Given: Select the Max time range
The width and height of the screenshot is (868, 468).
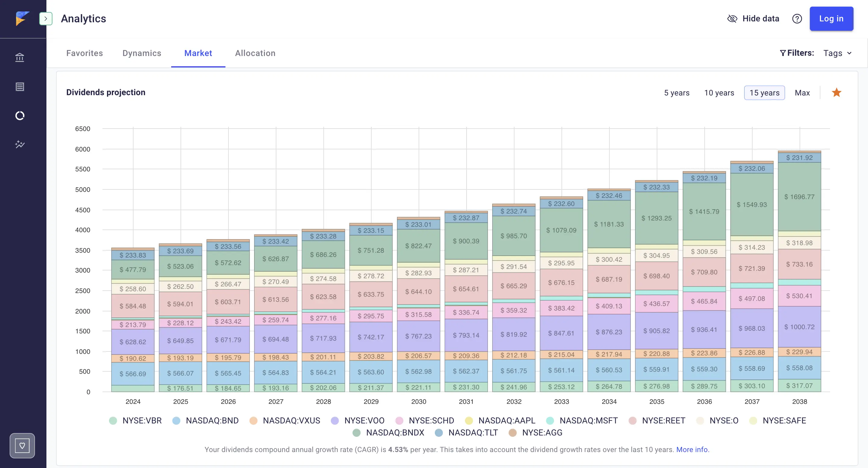Looking at the screenshot, I should click(x=802, y=92).
